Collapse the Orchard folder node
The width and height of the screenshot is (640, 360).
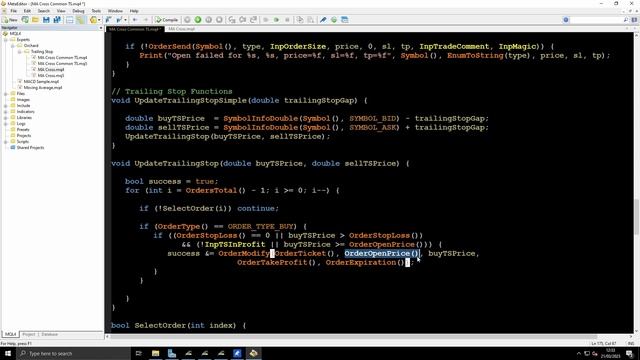pos(13,46)
